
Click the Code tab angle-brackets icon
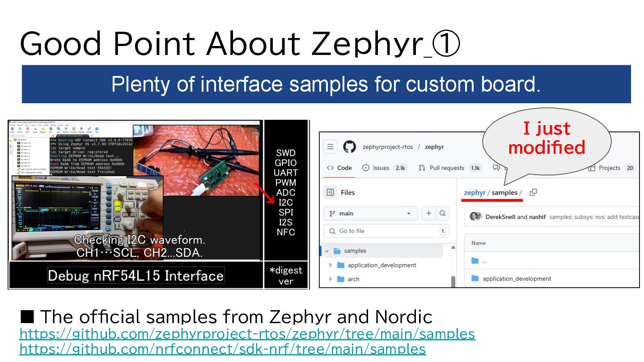330,168
